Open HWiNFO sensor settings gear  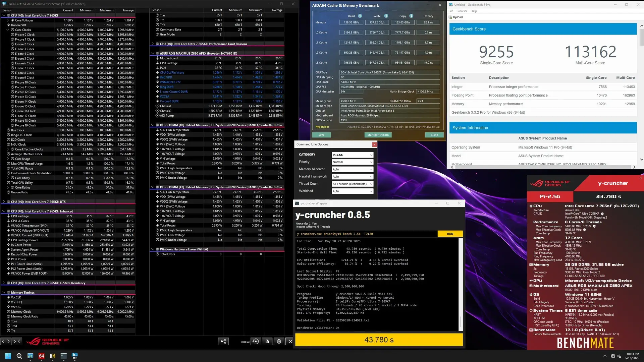(279, 341)
